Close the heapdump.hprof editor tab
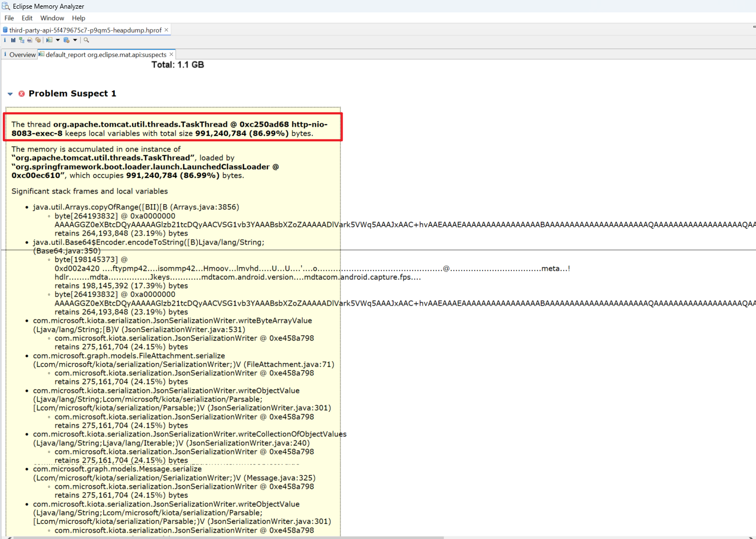Viewport: 756px width, 539px height. pyautogui.click(x=167, y=30)
